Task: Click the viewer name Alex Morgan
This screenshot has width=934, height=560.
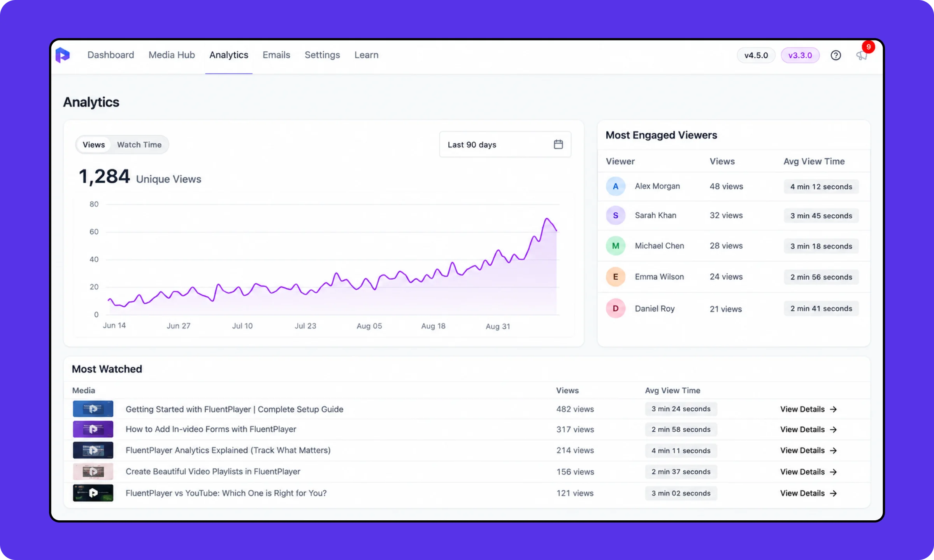Action: coord(657,186)
